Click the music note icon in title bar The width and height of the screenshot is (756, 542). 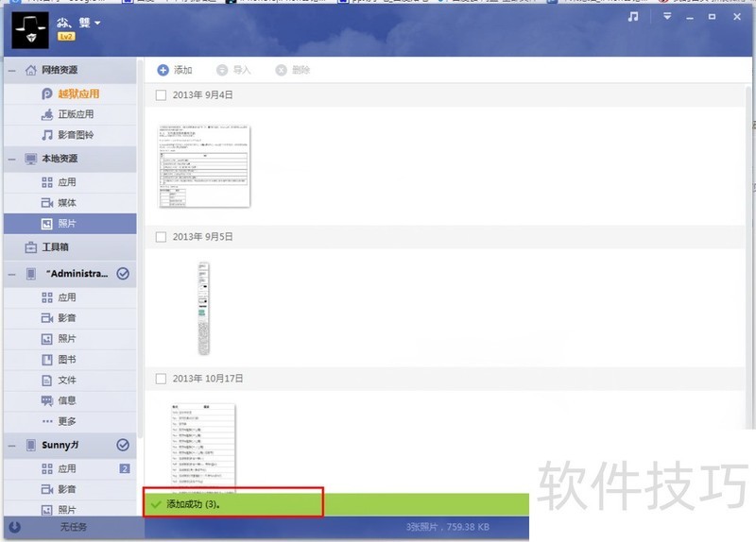[x=633, y=16]
